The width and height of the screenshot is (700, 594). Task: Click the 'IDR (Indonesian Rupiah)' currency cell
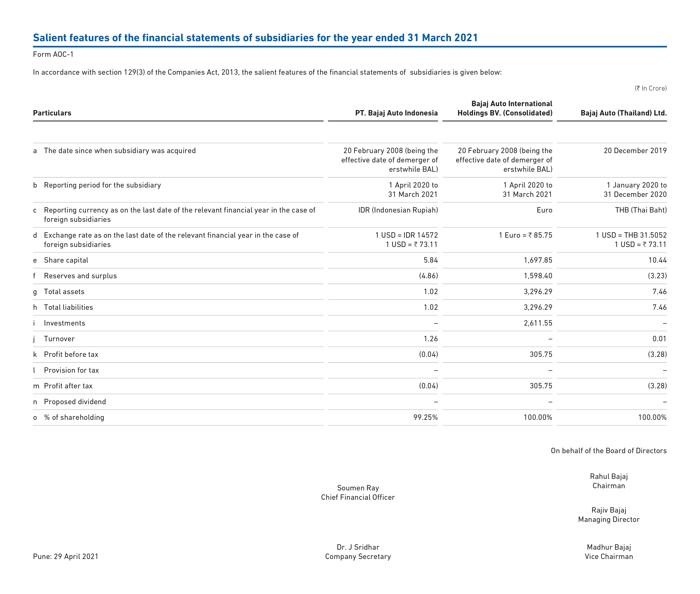398,210
